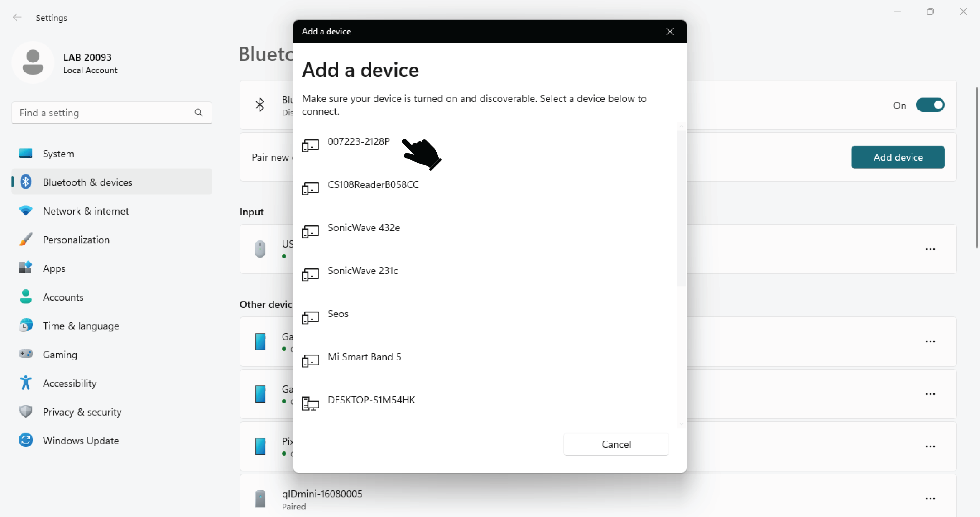Viewport: 980px width, 517px height.
Task: Open Gaming settings section
Action: (x=60, y=354)
